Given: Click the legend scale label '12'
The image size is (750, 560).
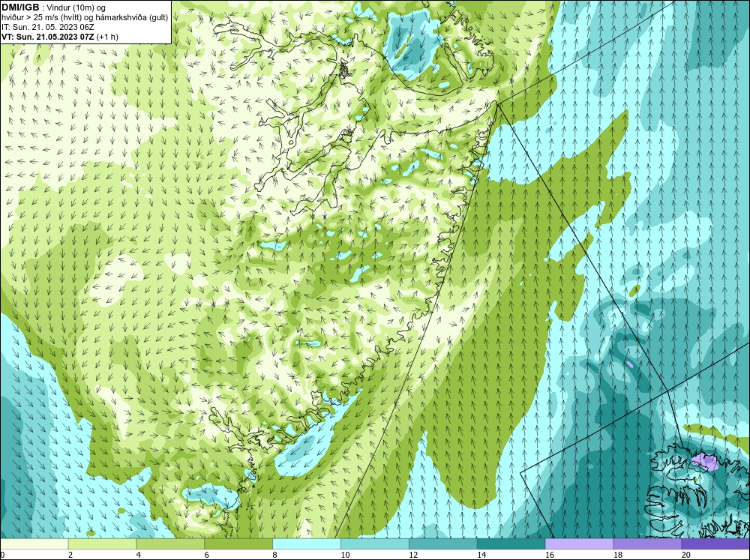Looking at the screenshot, I should (413, 555).
